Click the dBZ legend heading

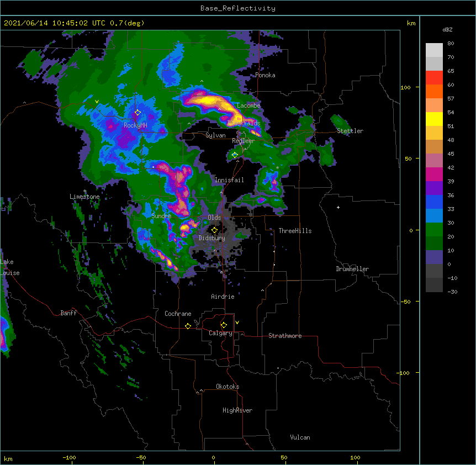[447, 30]
